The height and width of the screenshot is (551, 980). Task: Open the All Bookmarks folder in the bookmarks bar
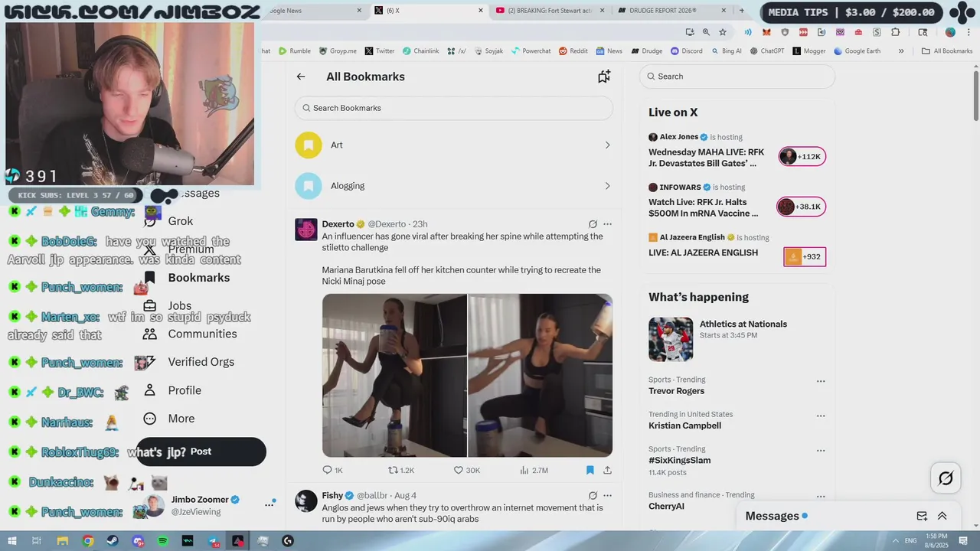pyautogui.click(x=947, y=51)
